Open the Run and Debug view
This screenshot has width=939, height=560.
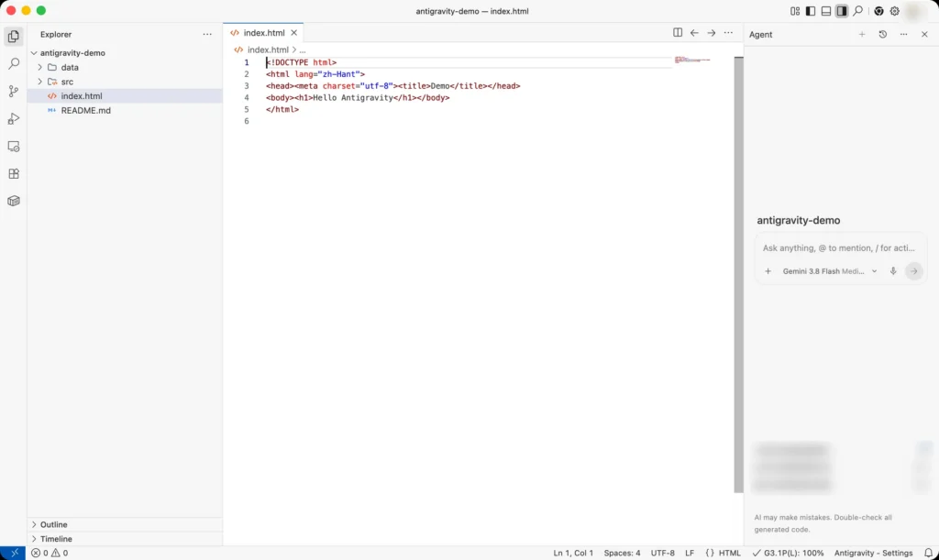(x=13, y=118)
